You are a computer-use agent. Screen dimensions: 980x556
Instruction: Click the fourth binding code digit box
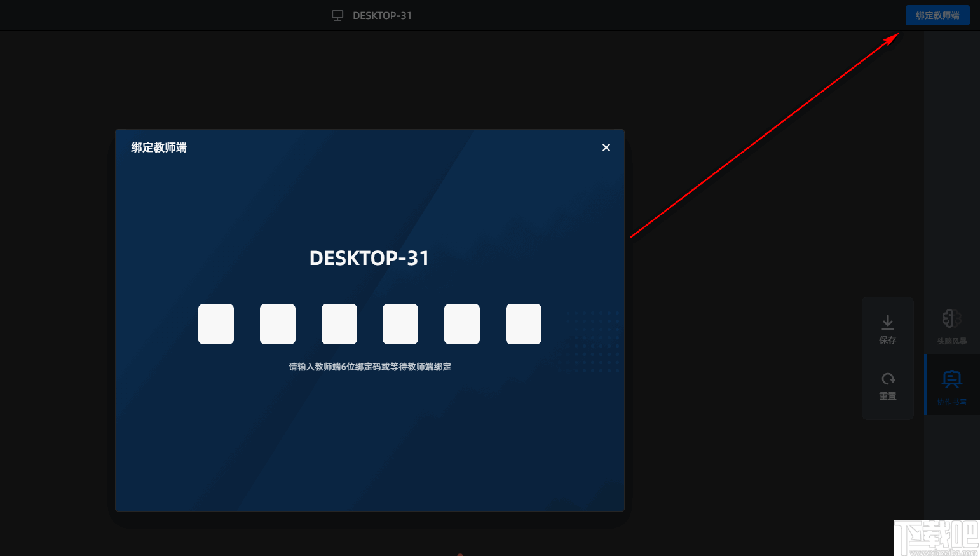point(400,324)
